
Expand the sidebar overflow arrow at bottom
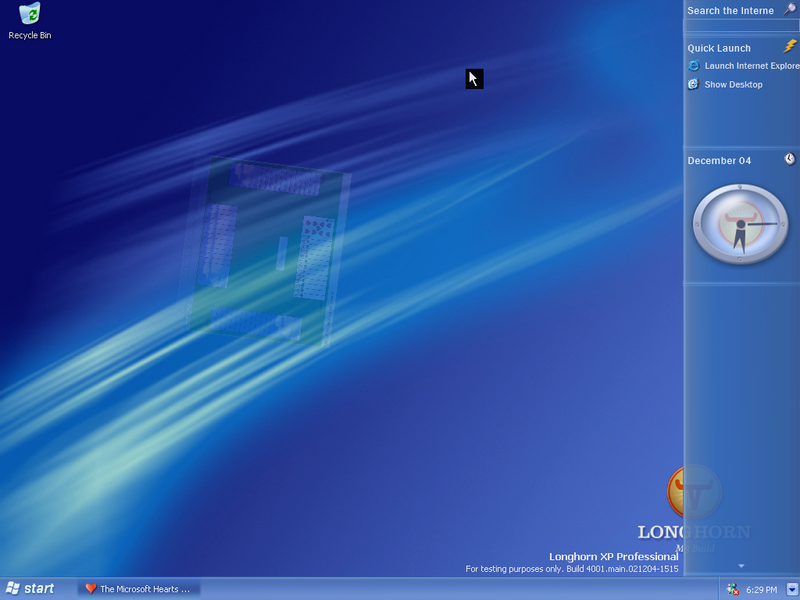tap(741, 566)
